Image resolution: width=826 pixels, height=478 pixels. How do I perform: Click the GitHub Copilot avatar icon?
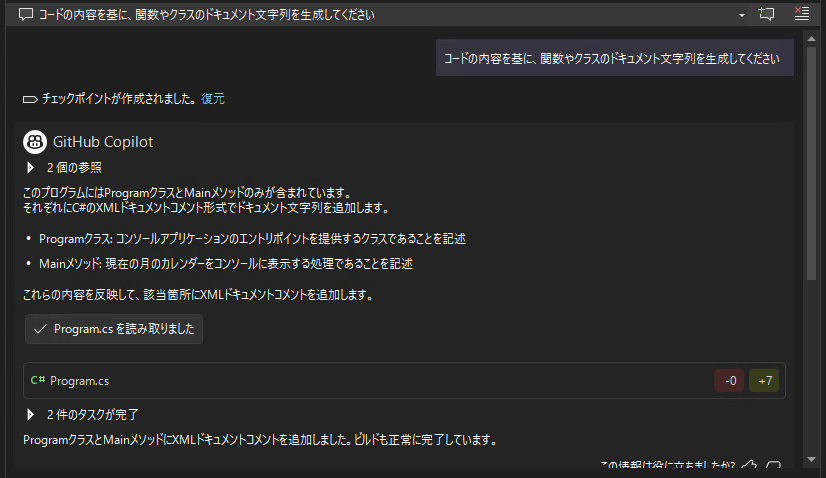[x=34, y=142]
